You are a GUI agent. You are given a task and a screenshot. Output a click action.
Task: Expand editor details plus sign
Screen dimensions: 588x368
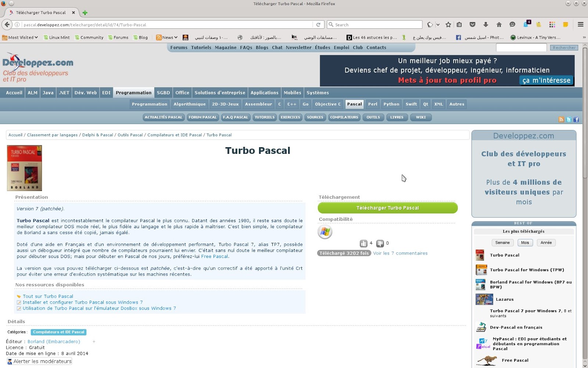94,342
